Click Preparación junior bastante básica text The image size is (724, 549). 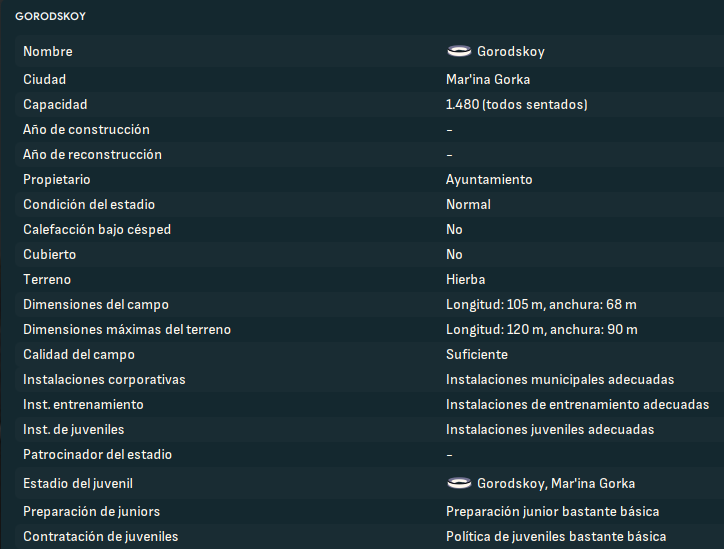coord(553,512)
